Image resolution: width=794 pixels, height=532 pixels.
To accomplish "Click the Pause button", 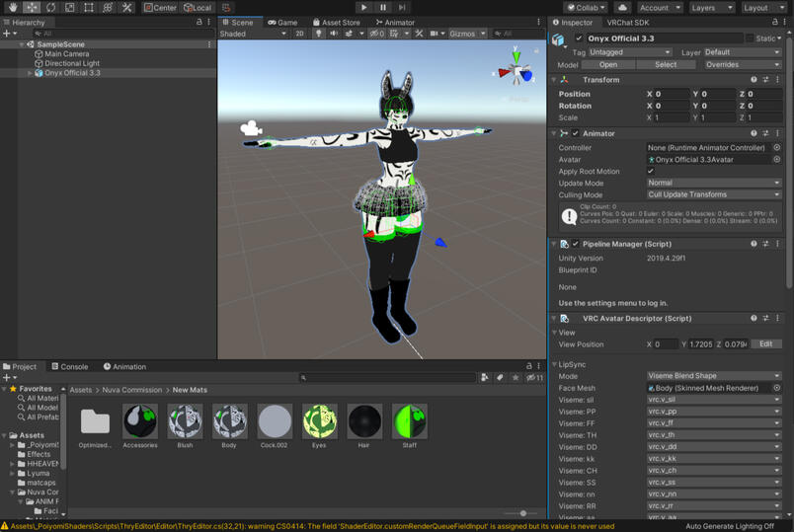I will tap(383, 7).
